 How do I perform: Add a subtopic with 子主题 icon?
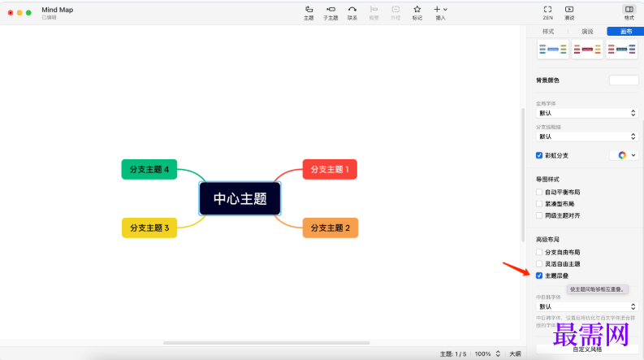331,11
